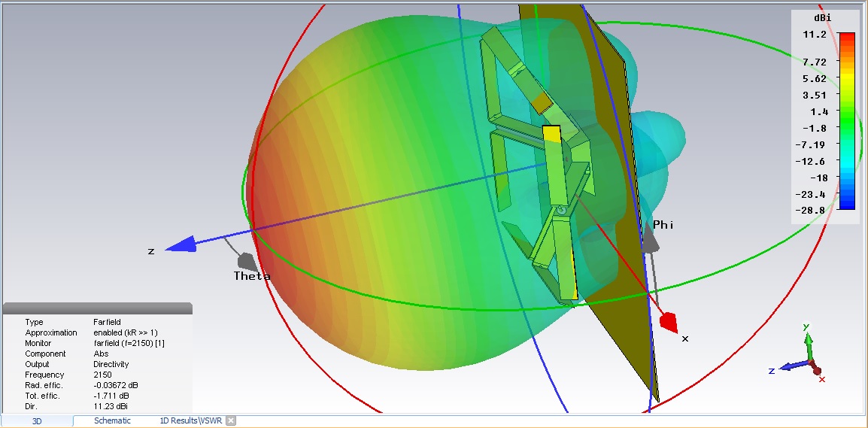868x428 pixels.
Task: Click the gray Phi direction arrow
Action: pyautogui.click(x=651, y=238)
